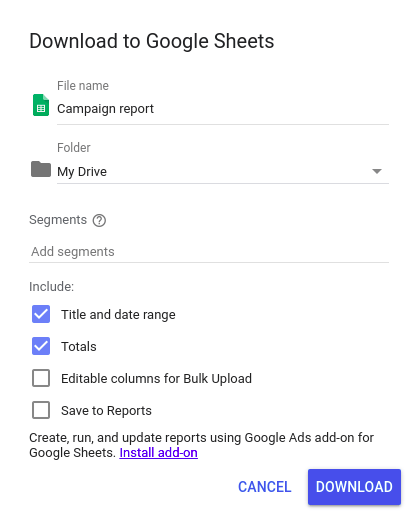The image size is (419, 520).
Task: Click the Add segments field
Action: 209,252
